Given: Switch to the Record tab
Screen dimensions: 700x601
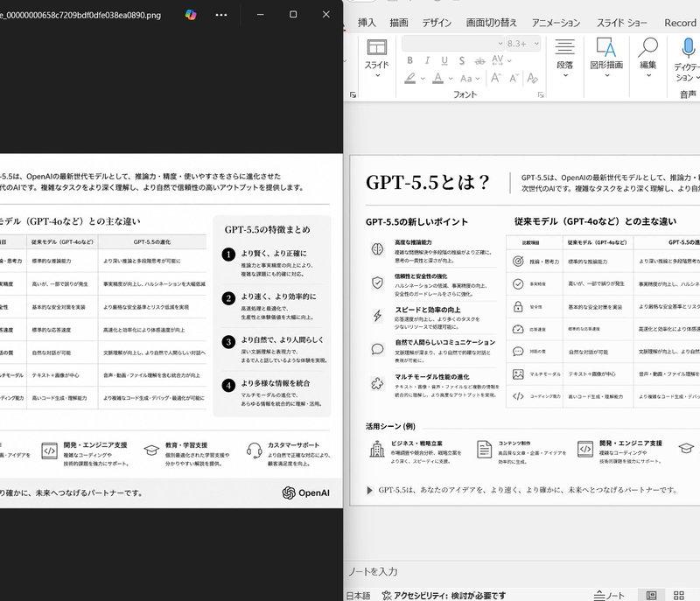Looking at the screenshot, I should click(x=680, y=23).
